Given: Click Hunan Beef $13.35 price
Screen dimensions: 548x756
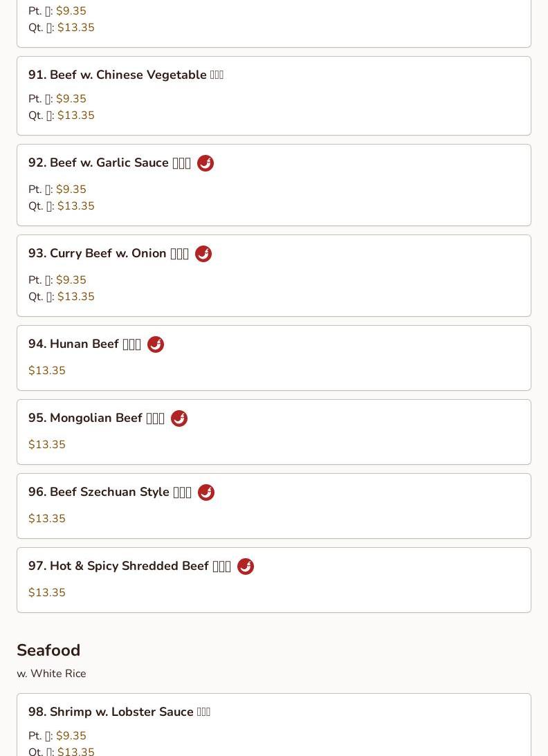Looking at the screenshot, I should coord(47,371).
